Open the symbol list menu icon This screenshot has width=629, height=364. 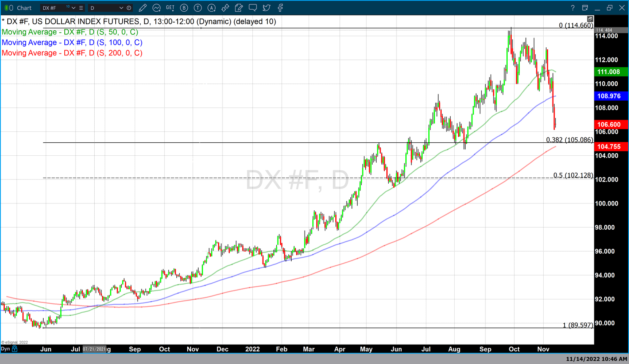click(x=81, y=8)
